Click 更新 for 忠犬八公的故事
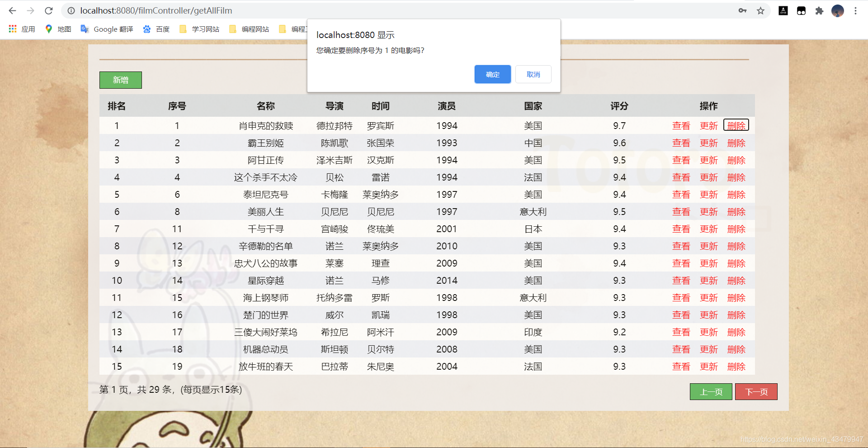This screenshot has height=448, width=868. [708, 263]
